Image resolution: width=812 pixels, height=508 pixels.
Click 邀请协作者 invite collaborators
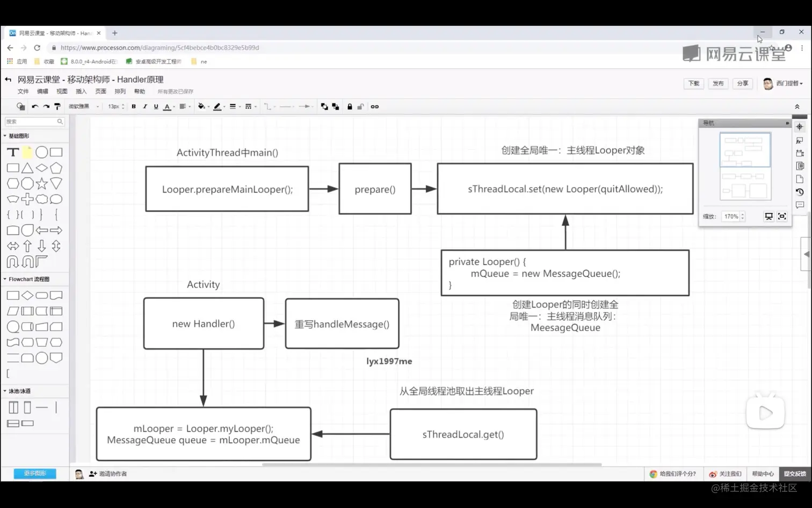(x=108, y=474)
